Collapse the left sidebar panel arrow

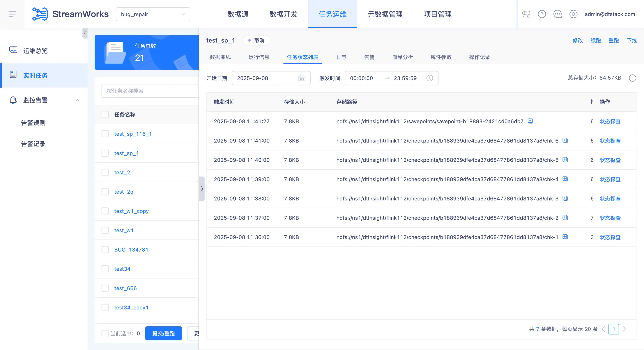click(85, 33)
